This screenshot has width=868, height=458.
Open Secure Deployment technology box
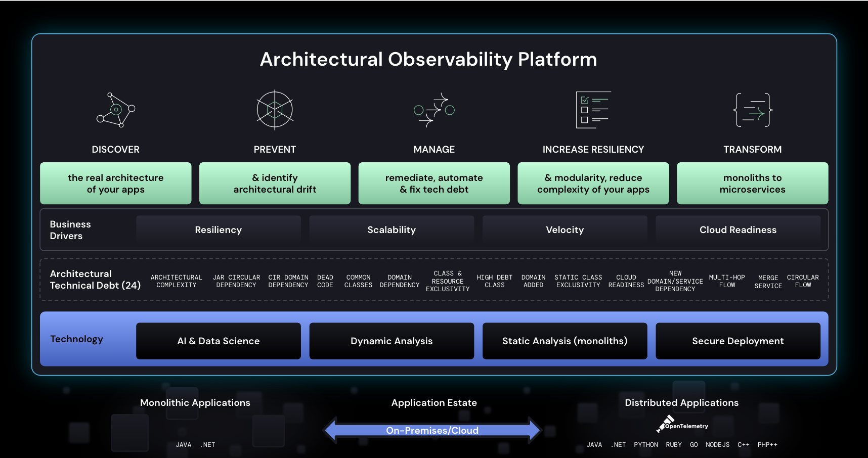point(738,341)
